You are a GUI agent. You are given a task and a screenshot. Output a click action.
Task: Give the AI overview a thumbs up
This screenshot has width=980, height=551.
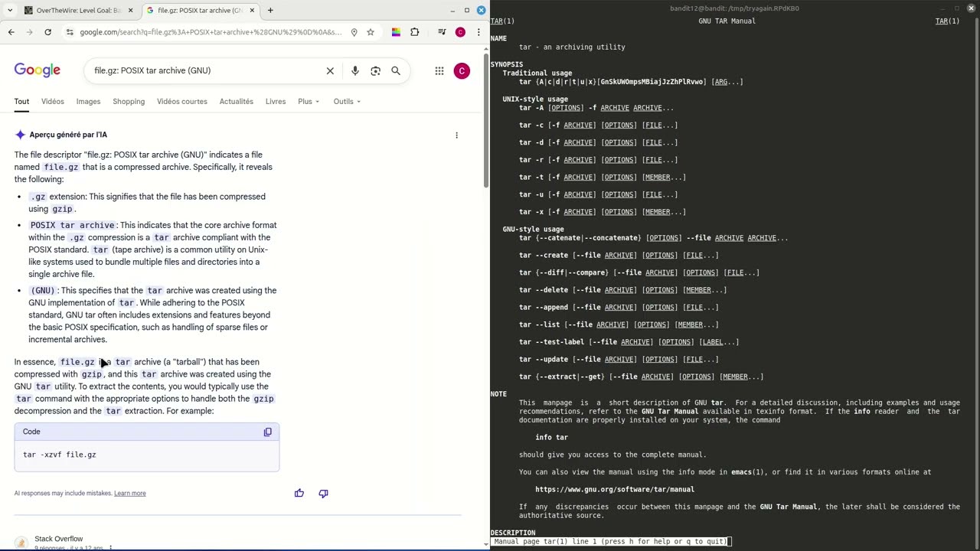click(x=299, y=494)
